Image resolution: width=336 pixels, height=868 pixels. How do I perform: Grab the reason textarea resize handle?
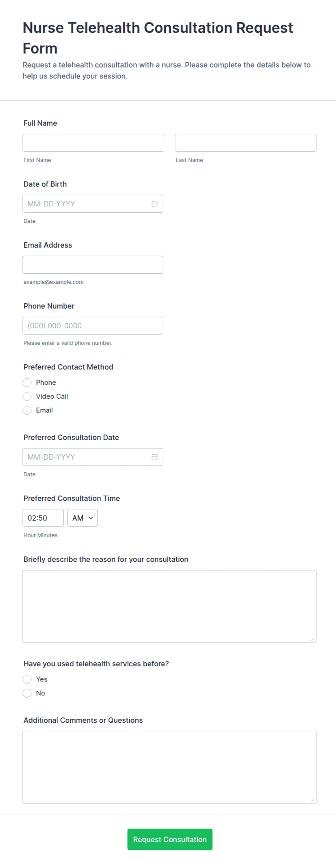[313, 639]
